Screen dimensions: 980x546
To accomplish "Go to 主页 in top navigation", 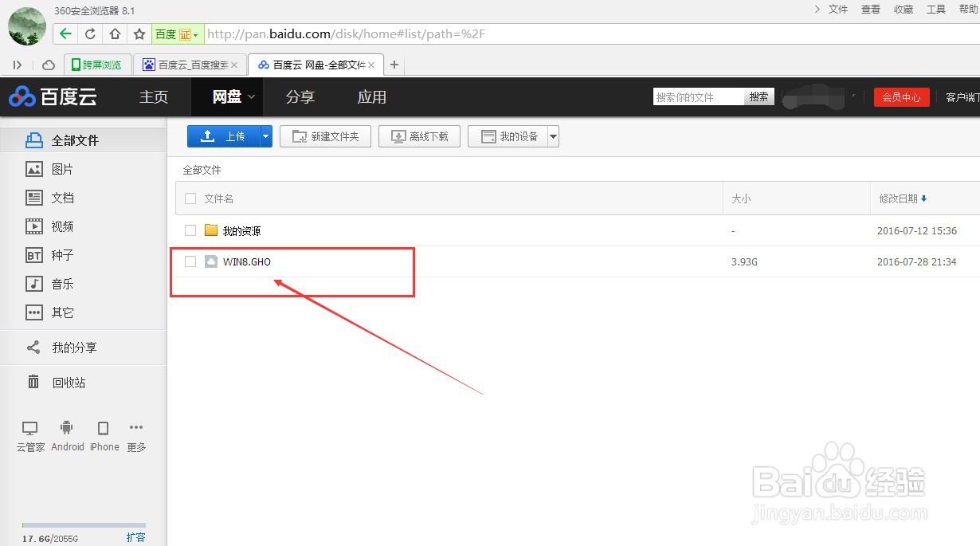I will tap(154, 97).
